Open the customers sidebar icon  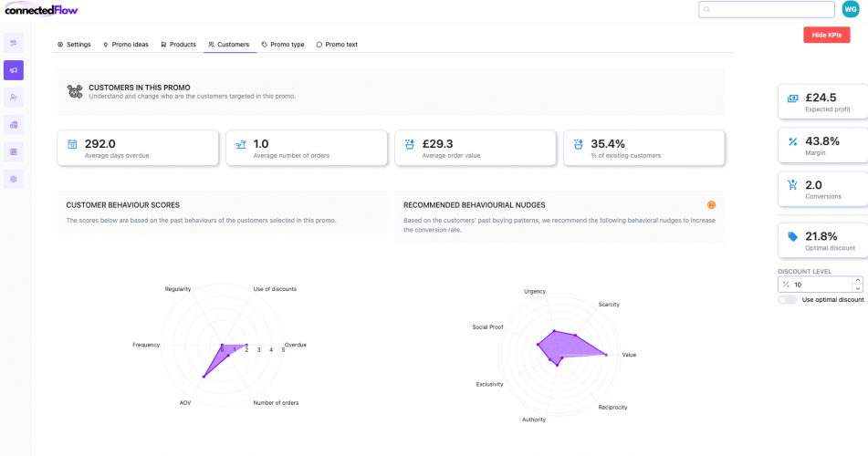click(14, 98)
